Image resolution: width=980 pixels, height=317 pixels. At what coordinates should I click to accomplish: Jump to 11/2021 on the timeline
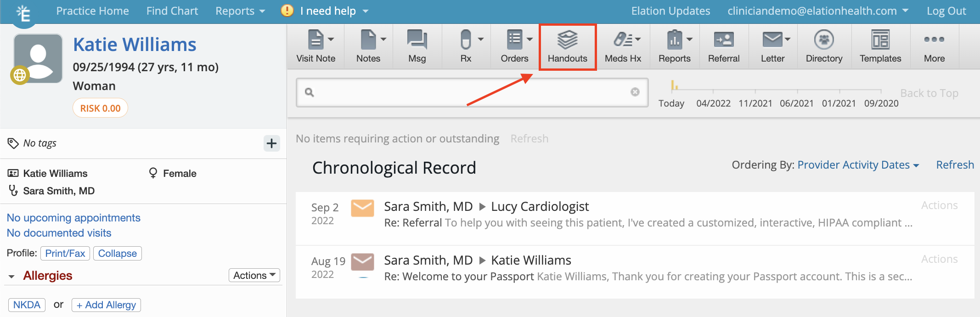coord(755,103)
